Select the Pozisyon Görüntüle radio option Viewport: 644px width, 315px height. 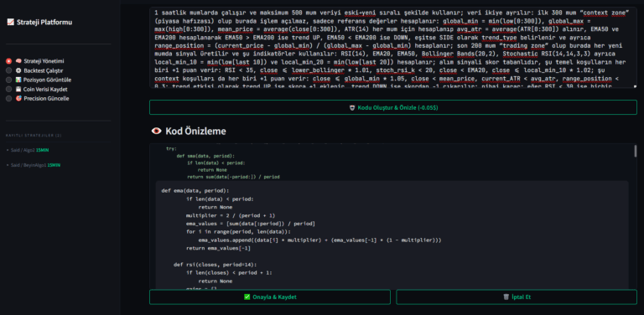click(8, 80)
